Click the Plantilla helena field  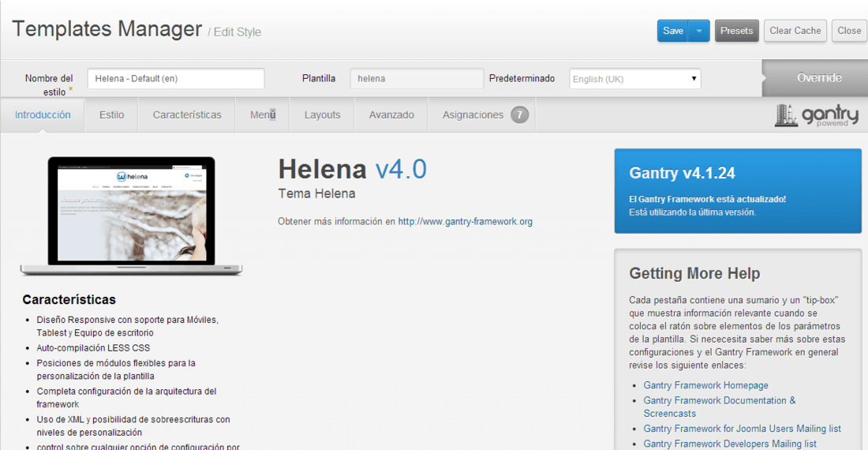[417, 79]
